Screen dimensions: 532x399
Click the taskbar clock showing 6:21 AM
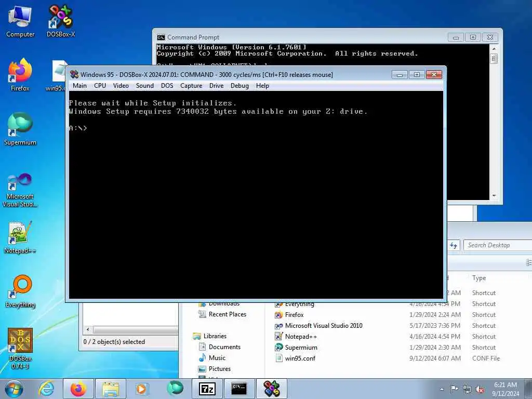(x=506, y=389)
